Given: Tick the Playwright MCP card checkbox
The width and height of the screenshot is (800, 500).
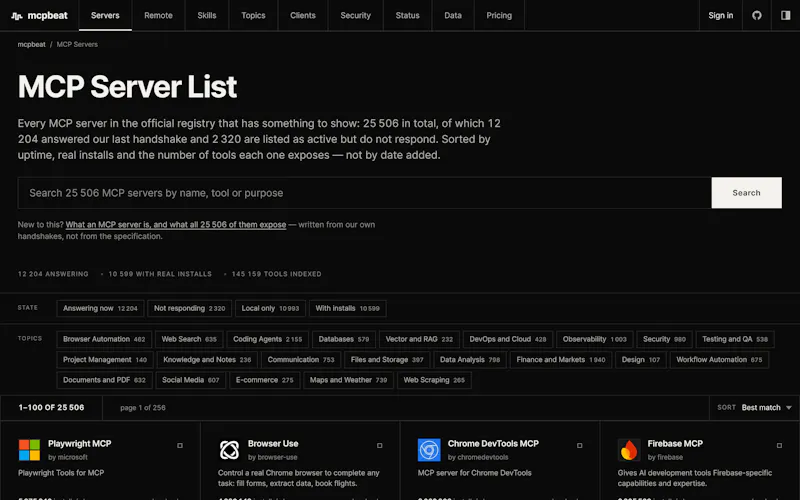Looking at the screenshot, I should tap(180, 445).
